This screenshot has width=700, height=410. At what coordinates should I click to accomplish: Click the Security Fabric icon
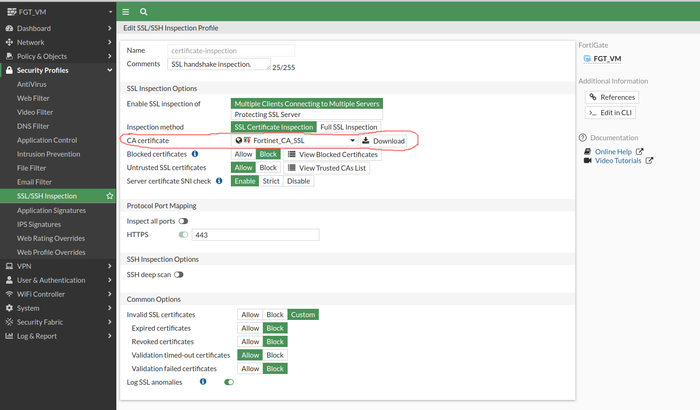[9, 322]
